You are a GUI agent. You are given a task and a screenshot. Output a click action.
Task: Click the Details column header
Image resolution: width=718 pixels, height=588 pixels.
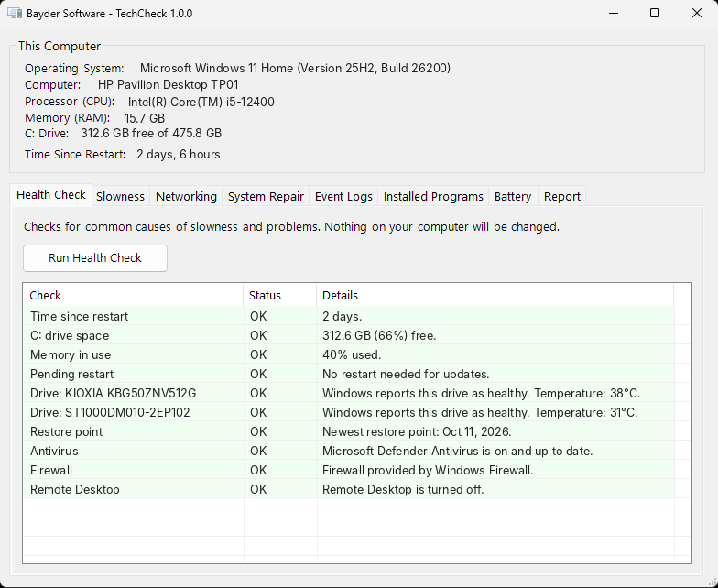tap(495, 295)
